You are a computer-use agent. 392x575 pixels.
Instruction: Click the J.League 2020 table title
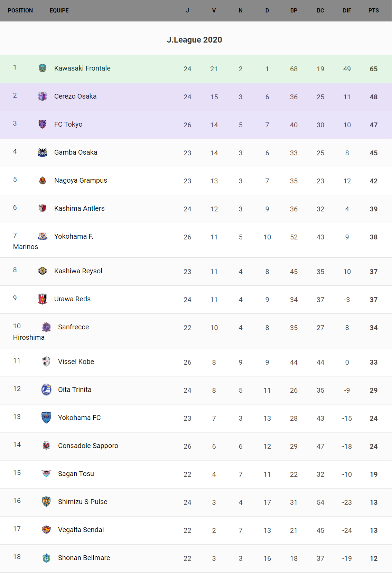click(194, 40)
